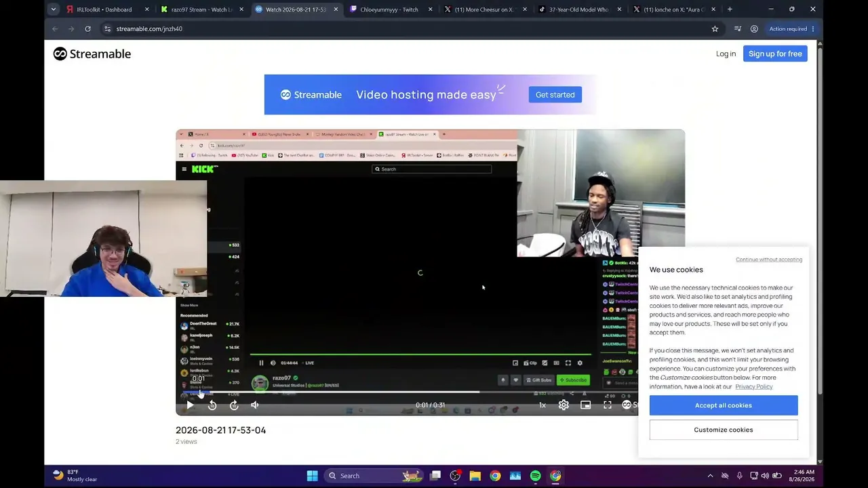Click the Action required button
The image size is (868, 488).
pos(791,28)
